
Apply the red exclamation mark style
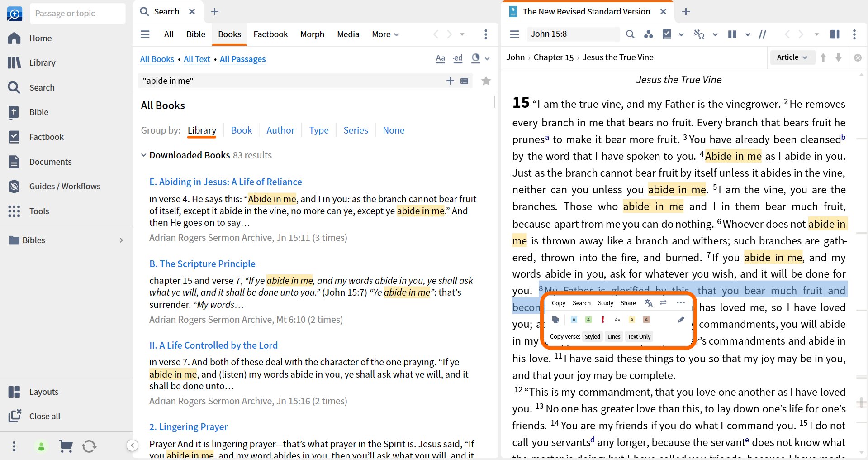(602, 320)
